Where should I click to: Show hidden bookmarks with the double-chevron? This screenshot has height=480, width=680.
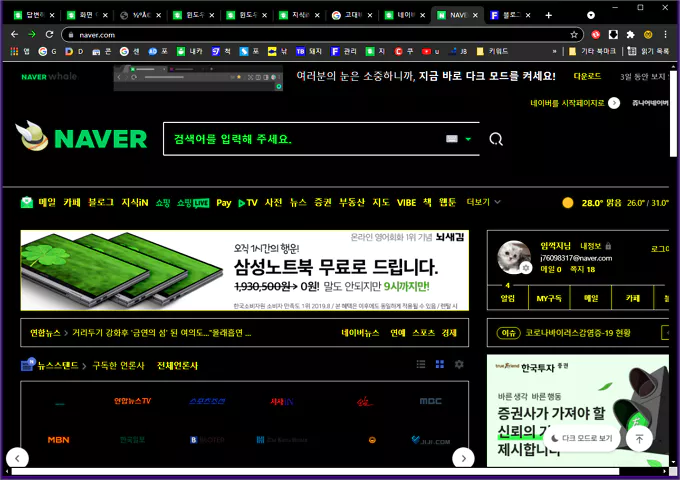coord(554,51)
